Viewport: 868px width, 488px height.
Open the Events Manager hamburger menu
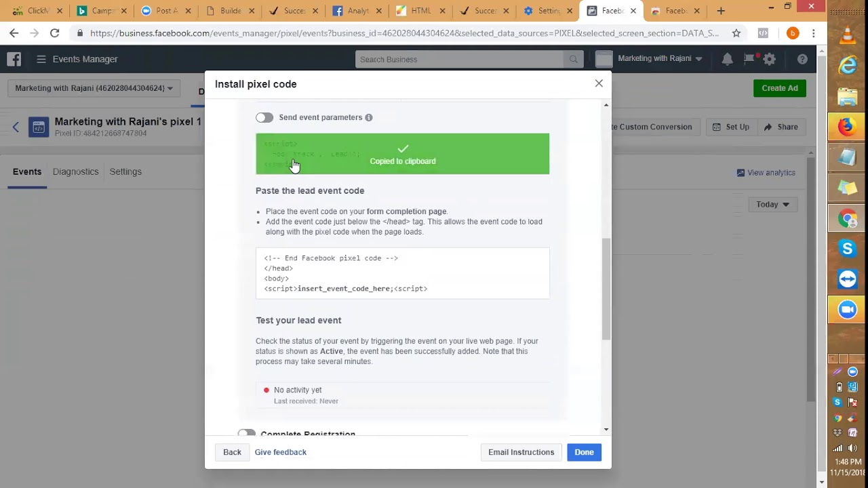point(41,59)
